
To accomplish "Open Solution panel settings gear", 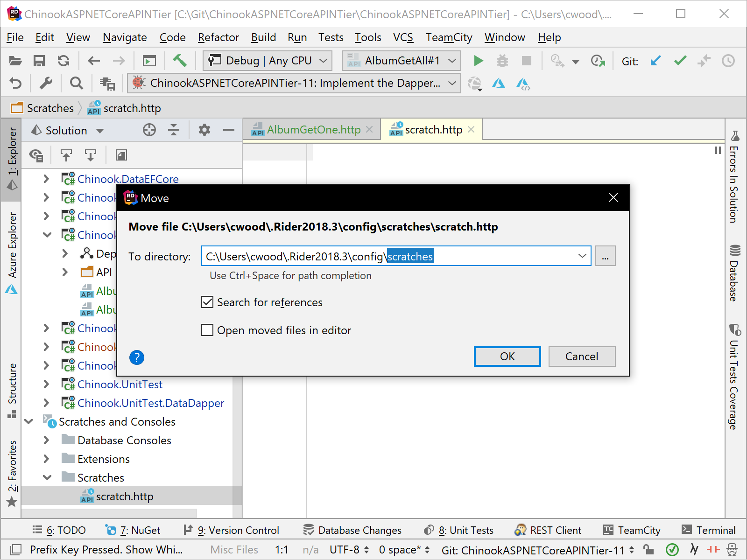I will [204, 130].
